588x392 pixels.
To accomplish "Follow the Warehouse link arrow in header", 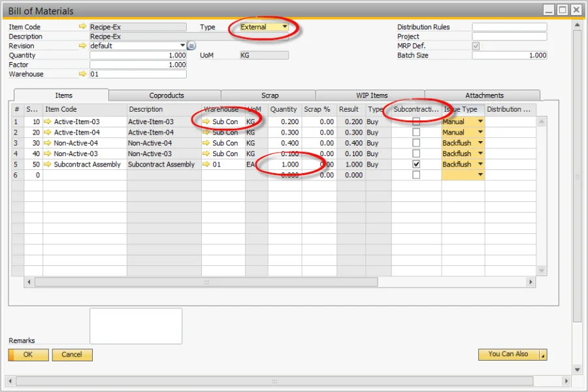I will 82,74.
